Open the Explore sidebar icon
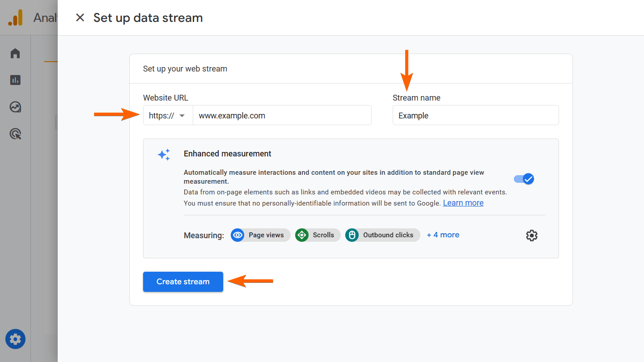This screenshot has width=644, height=362. click(x=15, y=107)
